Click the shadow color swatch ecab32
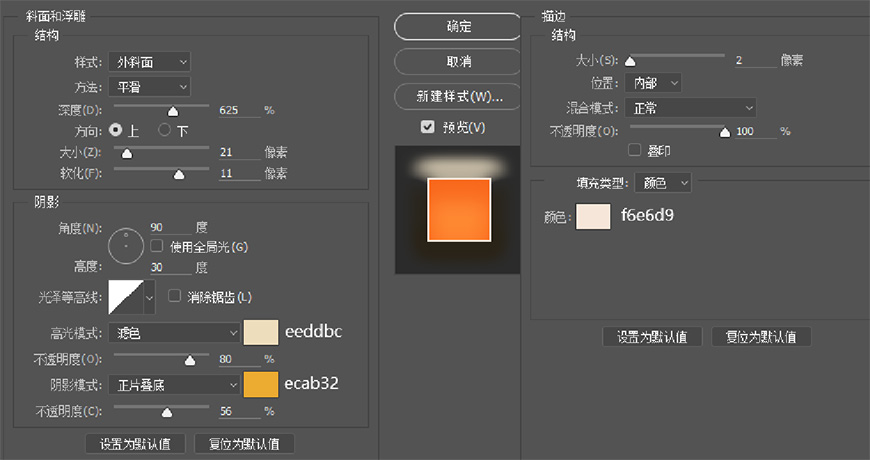 coord(261,385)
